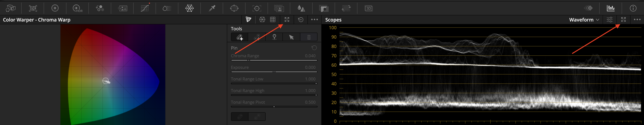The height and width of the screenshot is (125, 644).
Task: Click the bottom-right linked points button
Action: tap(257, 116)
